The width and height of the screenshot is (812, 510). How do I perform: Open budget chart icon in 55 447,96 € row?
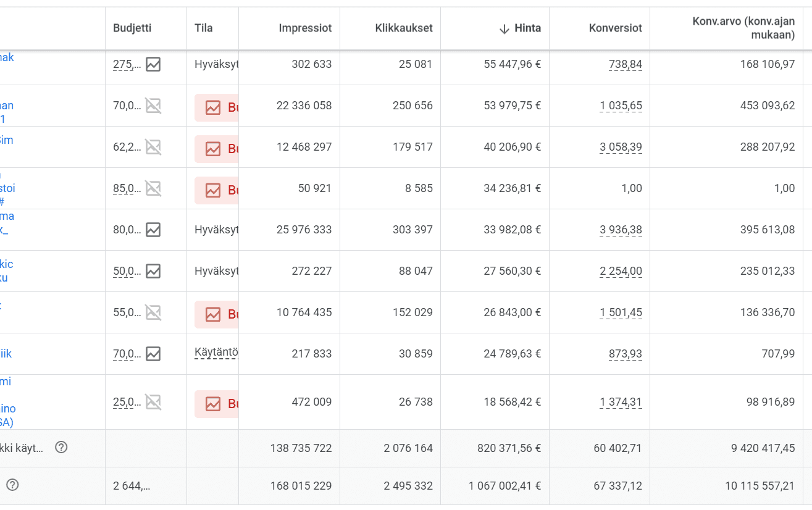point(153,64)
